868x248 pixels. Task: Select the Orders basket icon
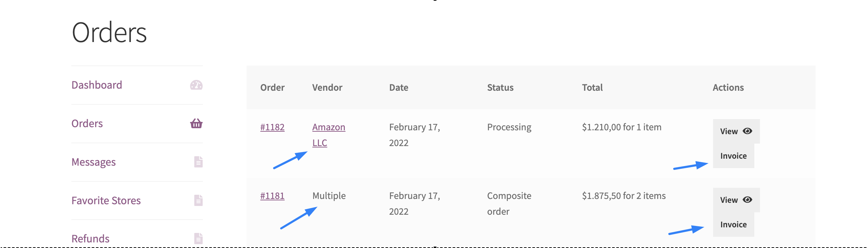pos(197,123)
